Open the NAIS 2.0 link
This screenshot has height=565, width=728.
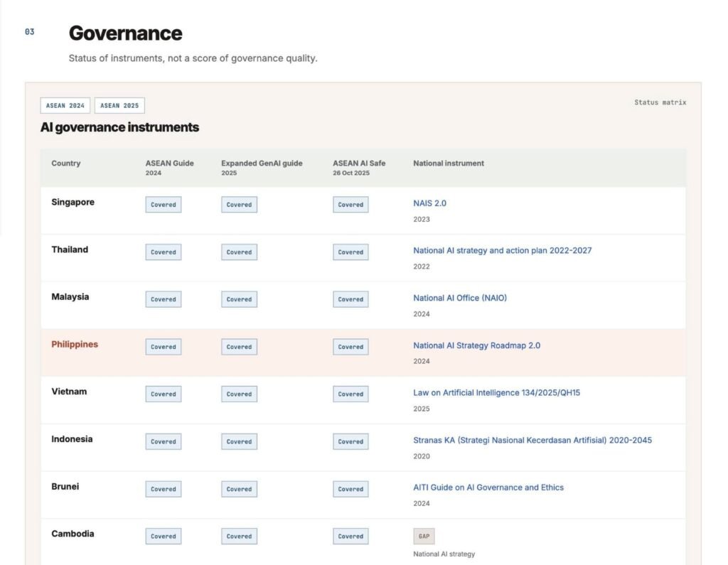point(429,203)
